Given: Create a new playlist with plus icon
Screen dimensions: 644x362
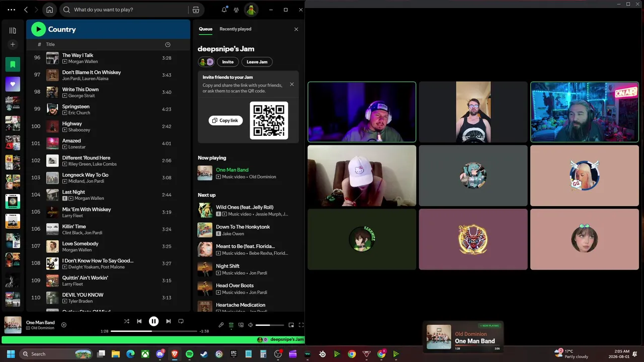Looking at the screenshot, I should (x=13, y=45).
